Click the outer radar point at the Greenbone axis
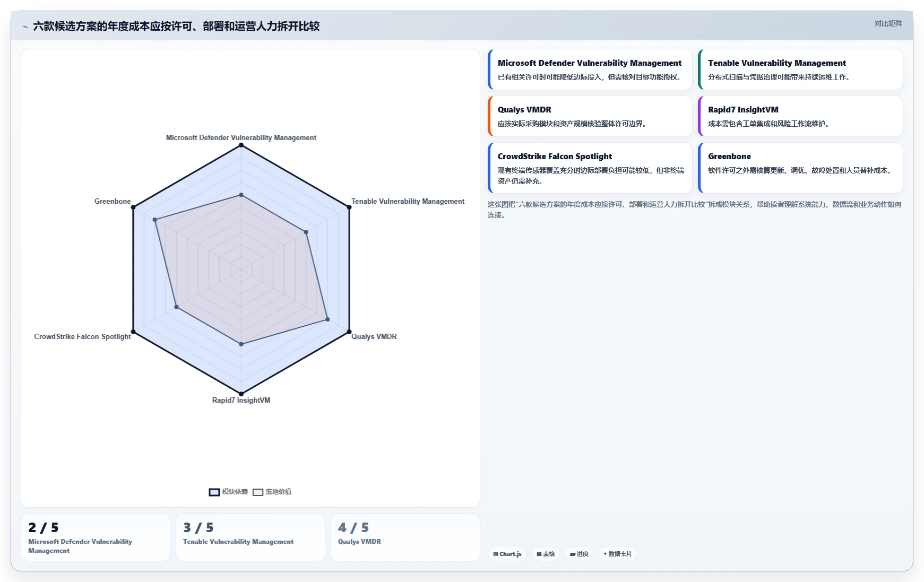The image size is (924, 582). [x=133, y=207]
